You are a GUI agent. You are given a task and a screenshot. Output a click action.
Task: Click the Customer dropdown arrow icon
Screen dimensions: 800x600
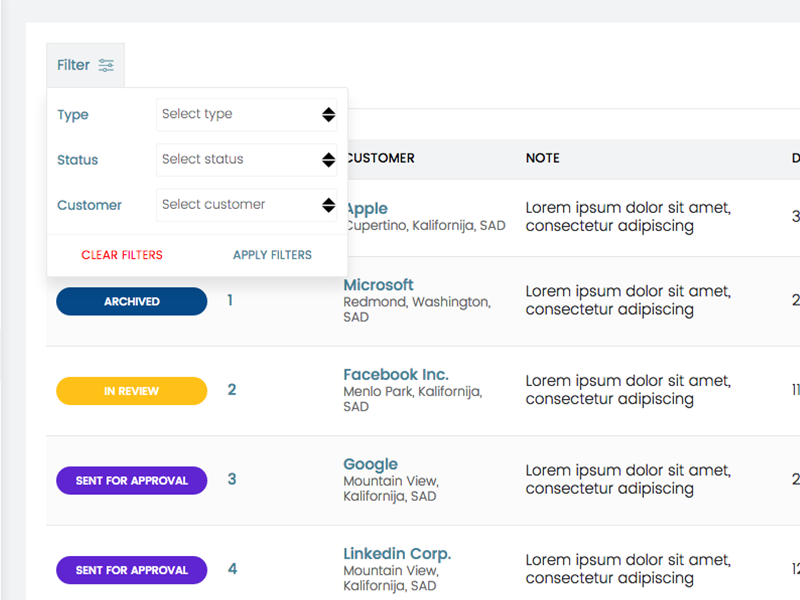click(x=328, y=205)
